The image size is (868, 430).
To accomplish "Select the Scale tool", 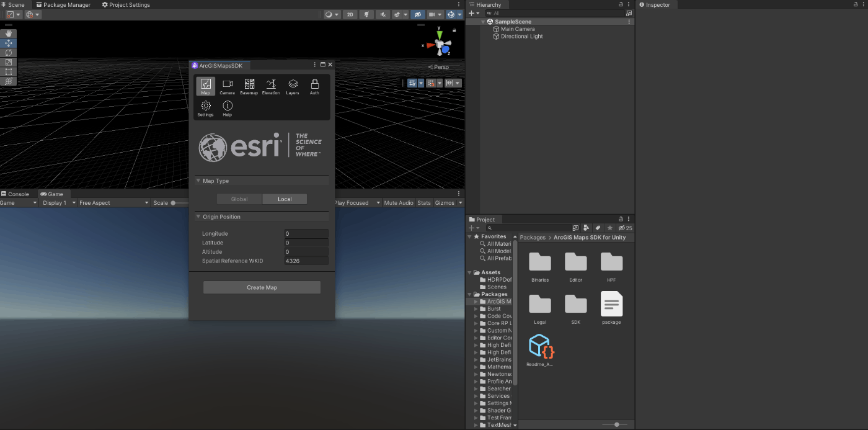I will click(x=9, y=62).
